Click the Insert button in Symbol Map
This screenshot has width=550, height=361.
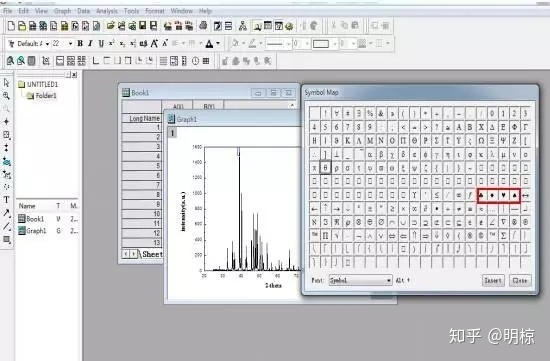(493, 280)
